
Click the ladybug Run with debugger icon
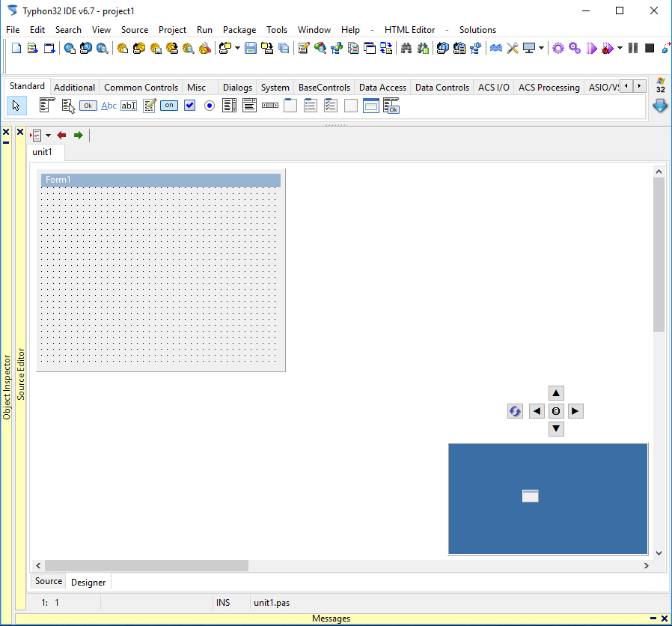(x=608, y=48)
